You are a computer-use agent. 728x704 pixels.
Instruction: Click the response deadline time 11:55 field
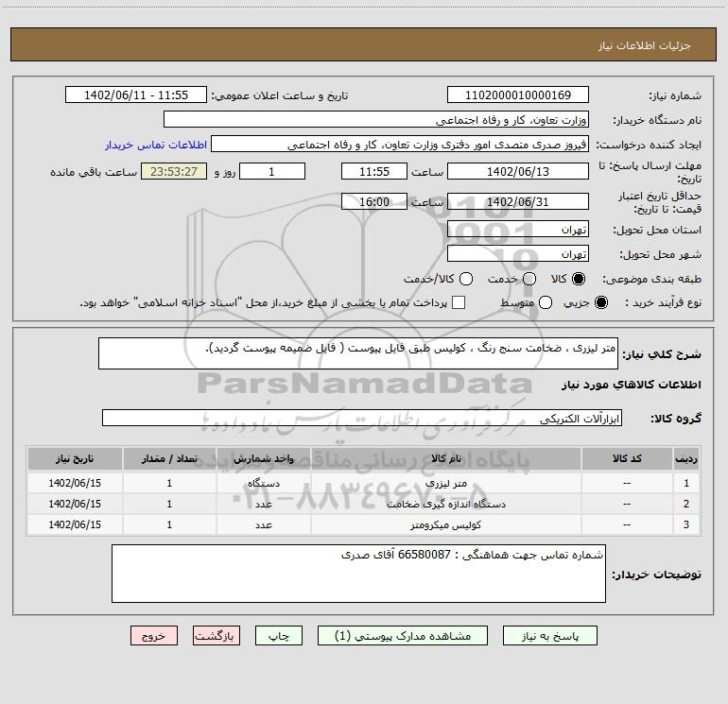tap(374, 171)
